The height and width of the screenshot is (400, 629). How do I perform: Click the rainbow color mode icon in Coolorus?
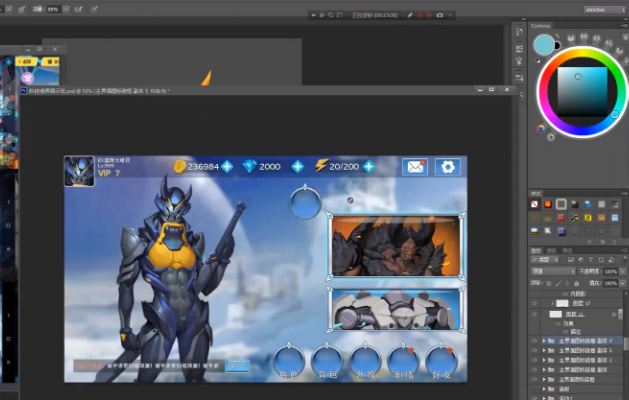(541, 129)
